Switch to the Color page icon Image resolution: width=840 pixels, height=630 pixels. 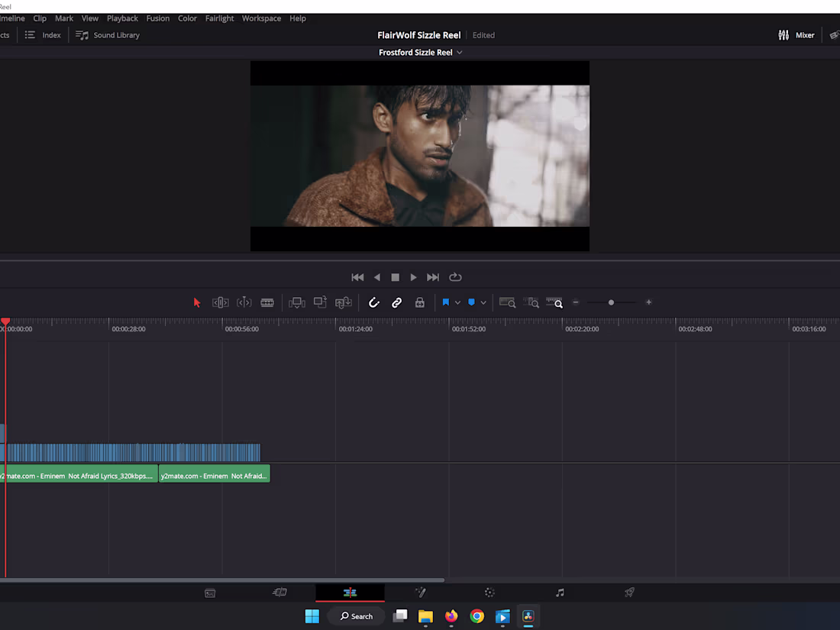click(x=489, y=593)
